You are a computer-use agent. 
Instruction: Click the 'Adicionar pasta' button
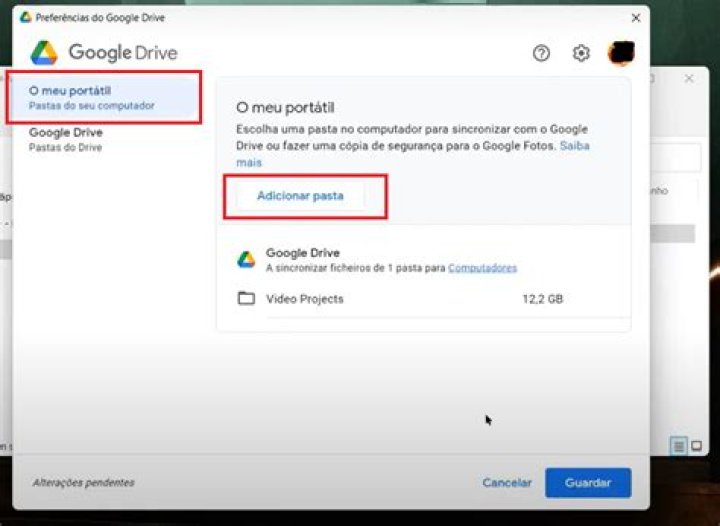[x=300, y=196]
